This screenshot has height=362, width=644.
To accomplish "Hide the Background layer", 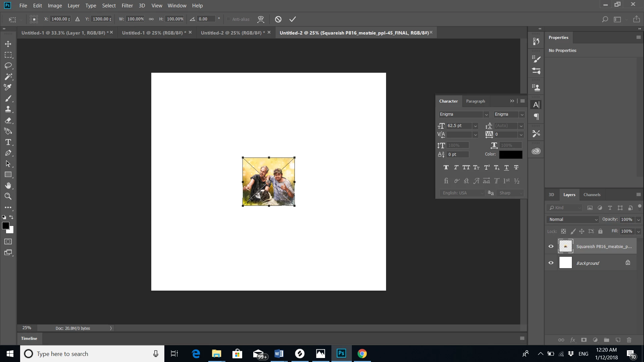I will [551, 263].
